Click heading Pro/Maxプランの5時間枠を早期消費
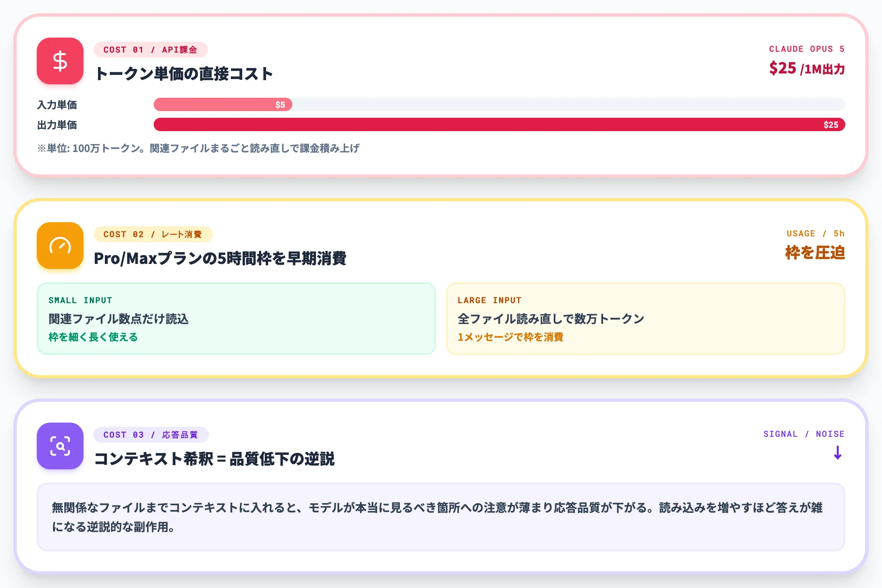 click(220, 258)
